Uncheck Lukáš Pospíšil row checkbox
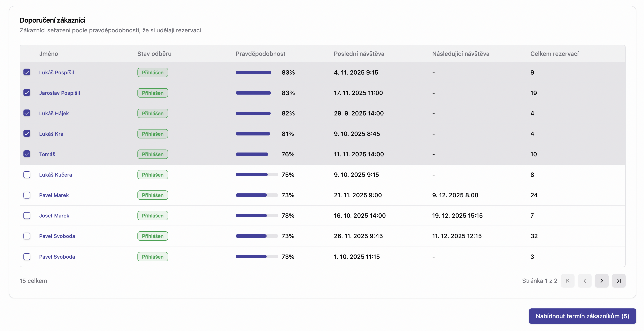The image size is (644, 331). click(27, 72)
